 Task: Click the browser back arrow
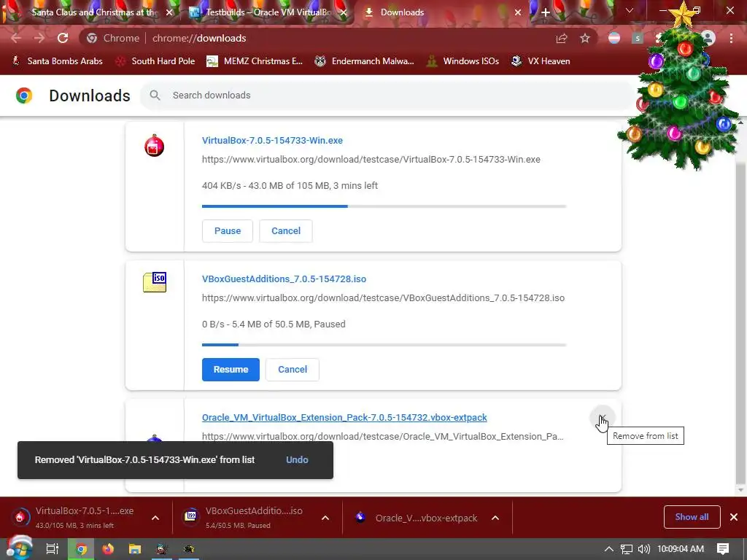[x=16, y=38]
